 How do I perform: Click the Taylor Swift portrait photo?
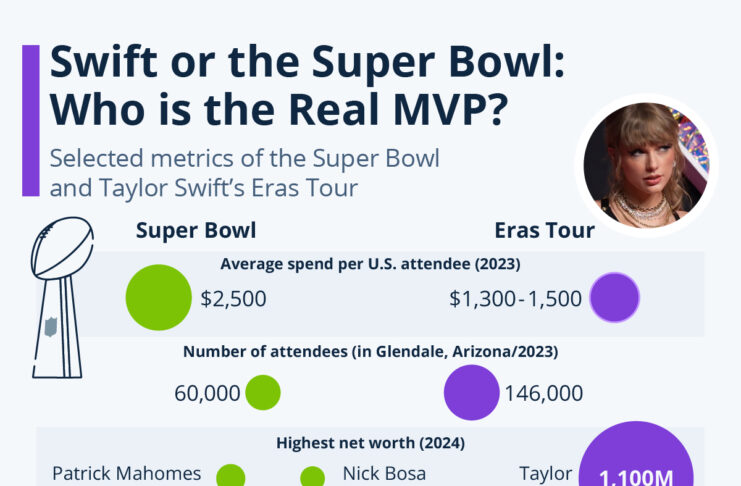650,165
